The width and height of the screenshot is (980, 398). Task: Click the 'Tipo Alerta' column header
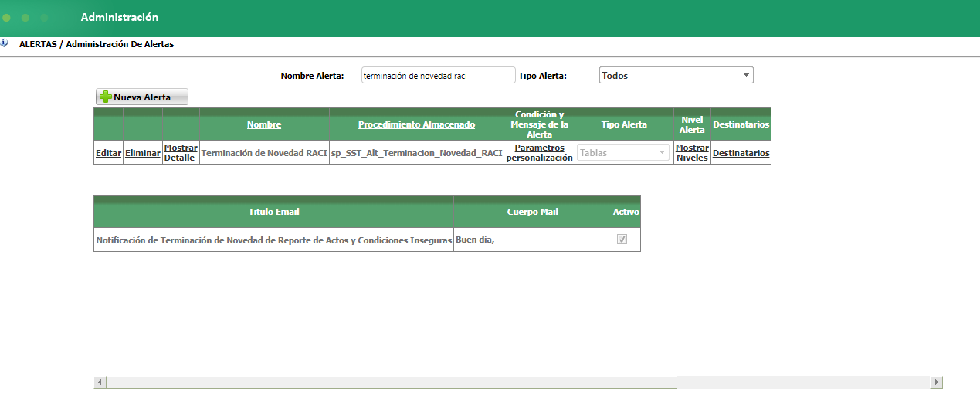pos(624,124)
